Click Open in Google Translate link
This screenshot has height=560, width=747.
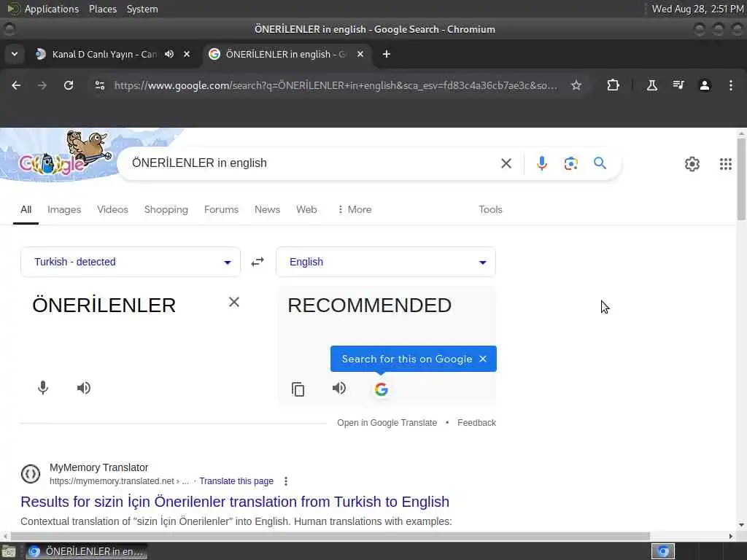pyautogui.click(x=387, y=423)
